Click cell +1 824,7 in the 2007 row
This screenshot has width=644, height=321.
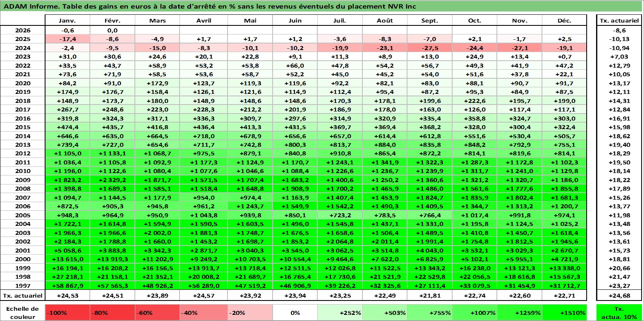pos(430,198)
